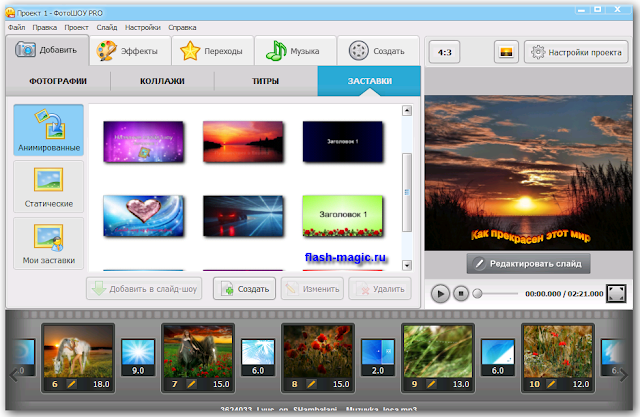Open the Создать film reel tab
Screen dimensions: 640x417
click(x=378, y=51)
